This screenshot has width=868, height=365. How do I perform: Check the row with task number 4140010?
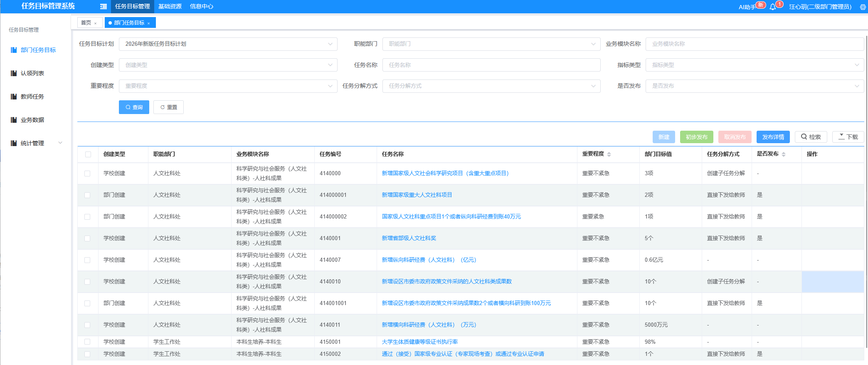87,282
